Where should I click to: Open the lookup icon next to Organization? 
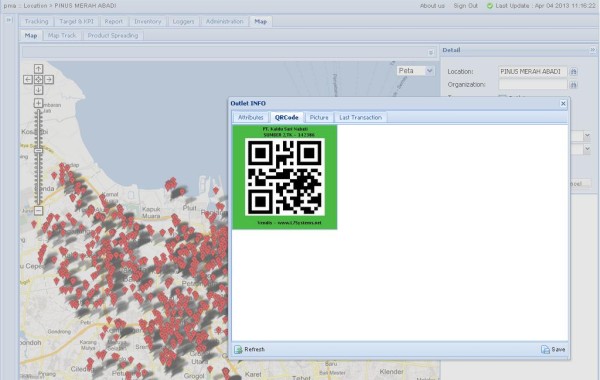click(573, 85)
